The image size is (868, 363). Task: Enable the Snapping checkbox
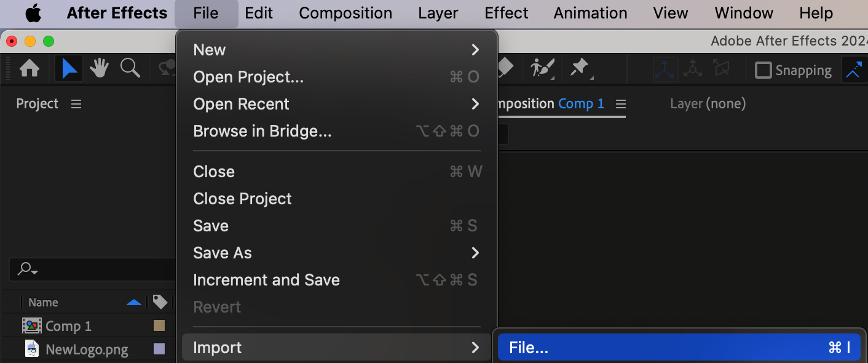pos(763,70)
